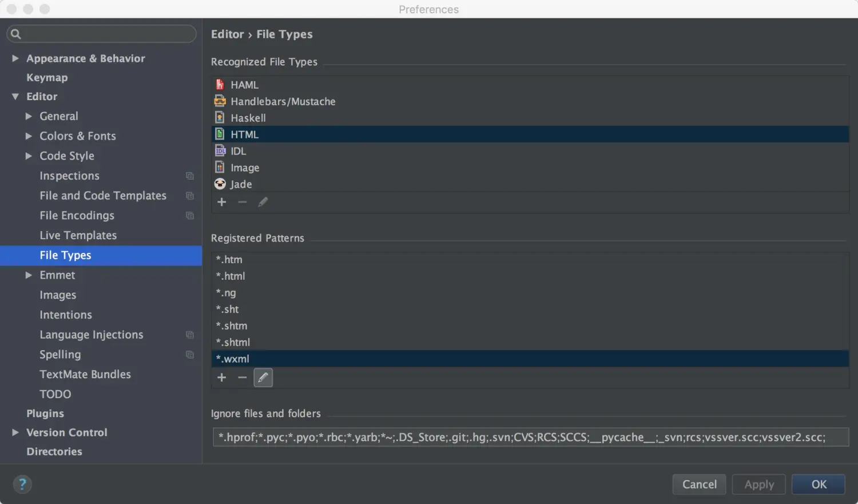Viewport: 858px width, 504px height.
Task: Open the Keymap settings page
Action: coord(47,77)
